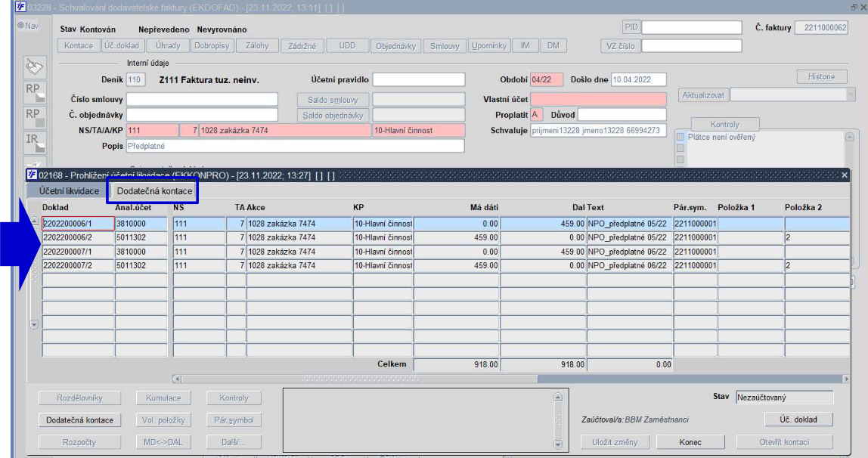The height and width of the screenshot is (458, 868).
Task: Click the DM button
Action: (x=553, y=46)
